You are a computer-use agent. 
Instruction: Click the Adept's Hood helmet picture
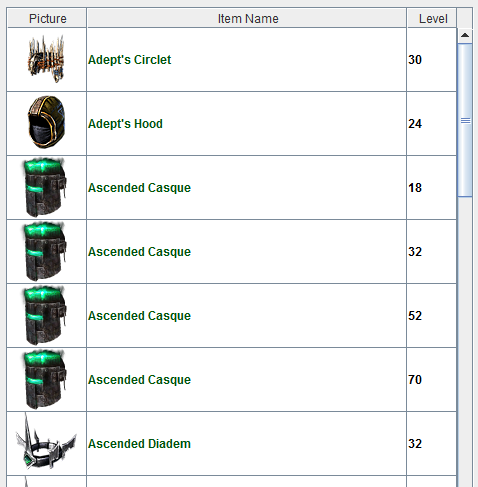46,122
